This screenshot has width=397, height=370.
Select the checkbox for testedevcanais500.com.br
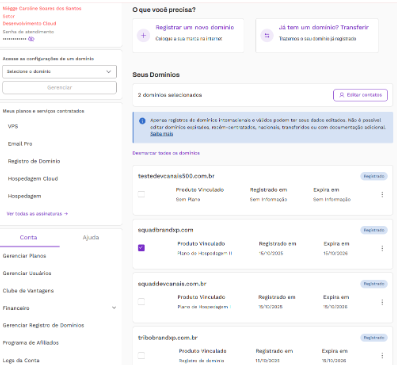141,194
